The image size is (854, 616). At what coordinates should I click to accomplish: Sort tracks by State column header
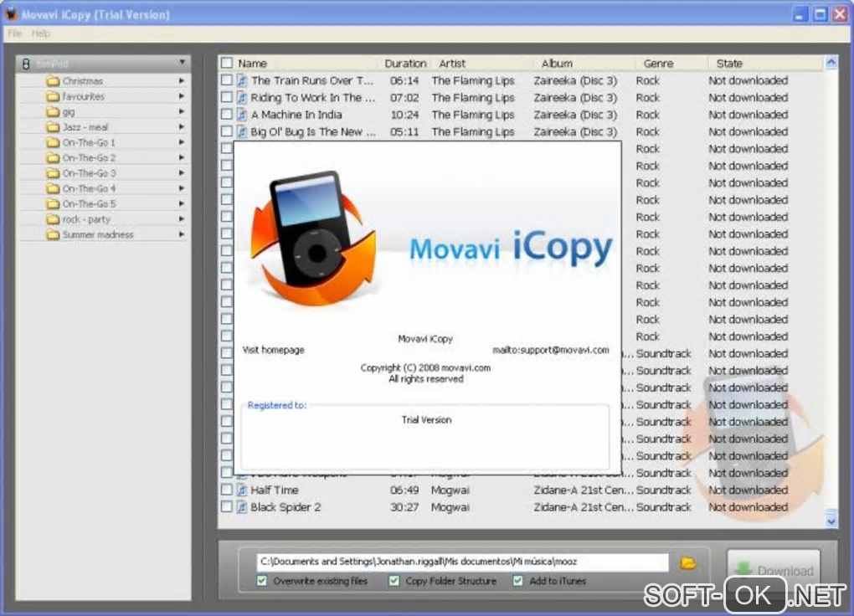729,63
